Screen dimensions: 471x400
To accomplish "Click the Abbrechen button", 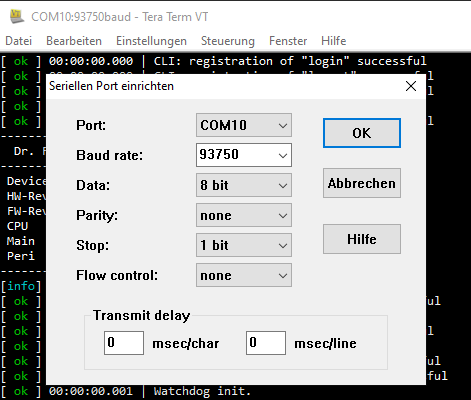I will coord(362,183).
